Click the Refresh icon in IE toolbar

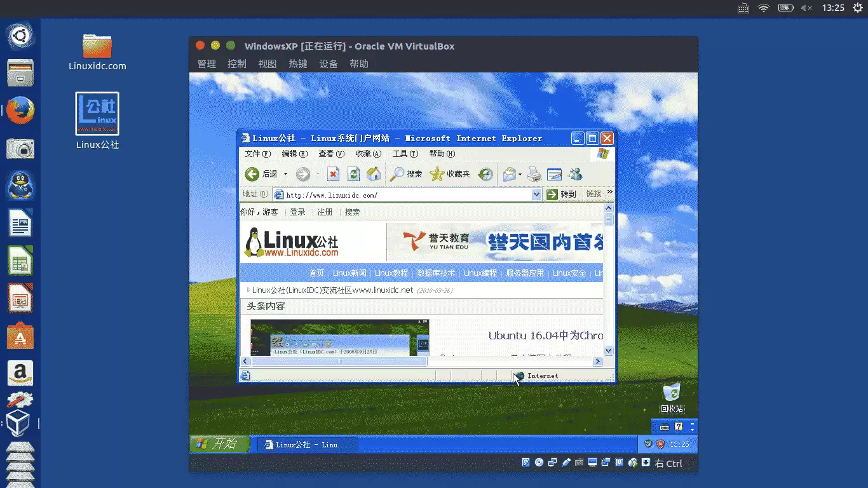(x=354, y=174)
